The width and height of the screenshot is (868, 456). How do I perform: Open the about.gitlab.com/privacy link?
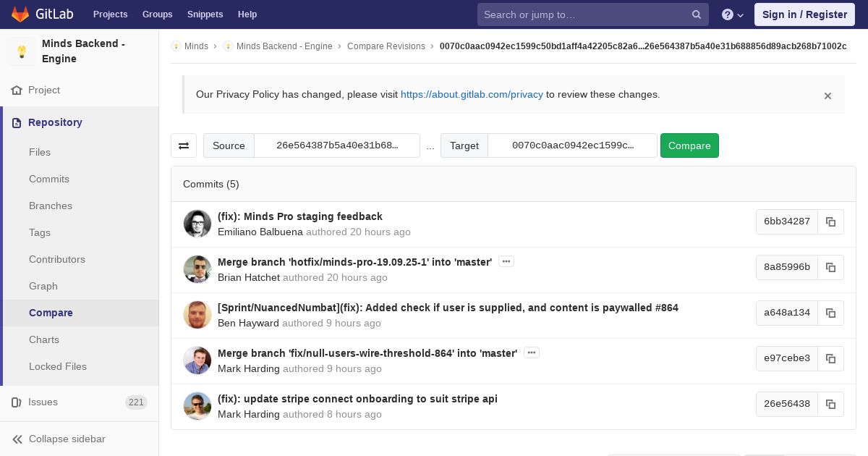[x=472, y=94]
